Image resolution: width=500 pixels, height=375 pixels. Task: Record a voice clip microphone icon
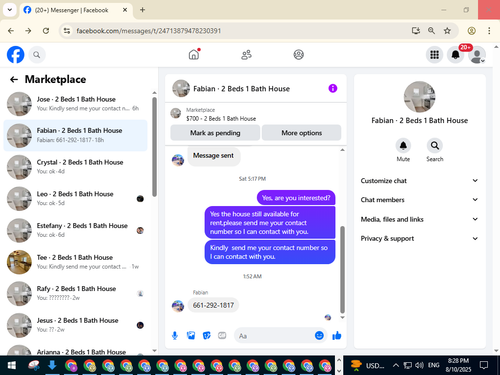point(175,335)
